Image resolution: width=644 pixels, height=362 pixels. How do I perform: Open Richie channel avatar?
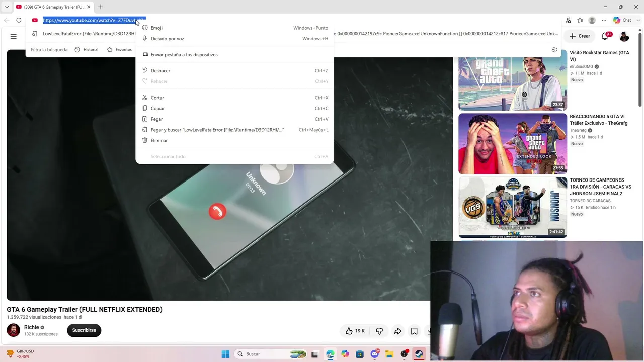[x=14, y=330]
